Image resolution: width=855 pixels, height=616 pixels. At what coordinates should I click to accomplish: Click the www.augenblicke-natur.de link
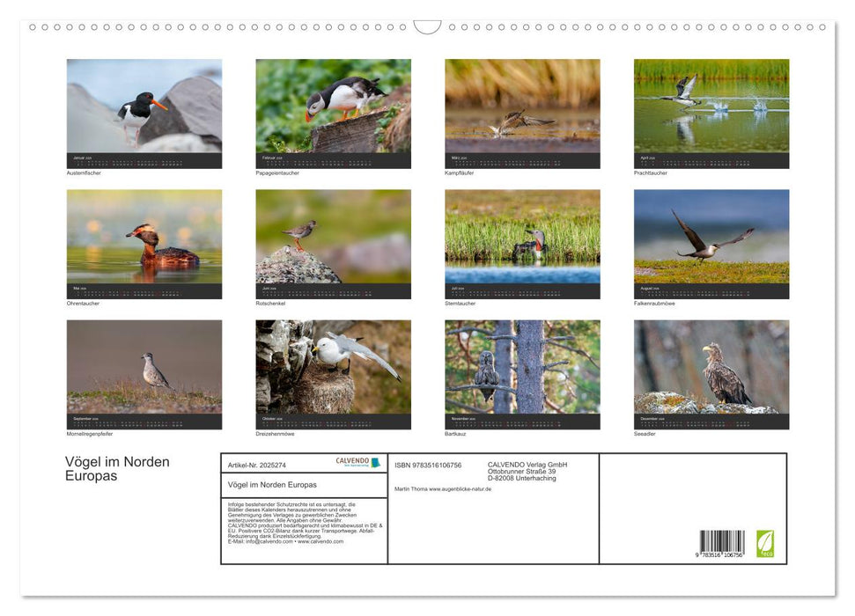coord(461,488)
